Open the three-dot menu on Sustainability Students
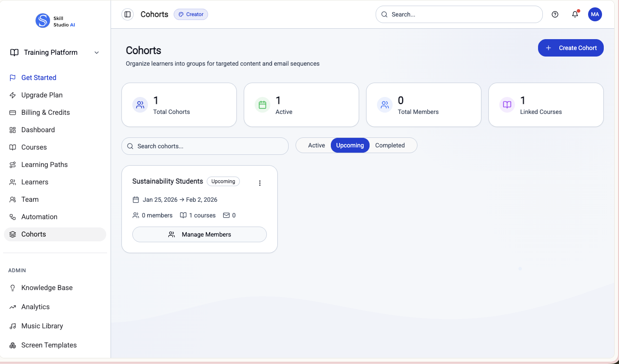 (260, 183)
